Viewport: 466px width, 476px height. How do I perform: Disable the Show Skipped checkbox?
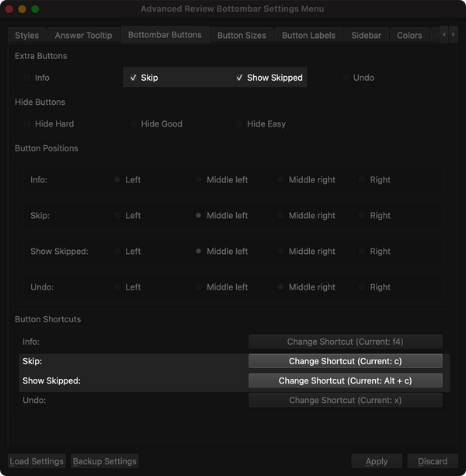click(x=240, y=78)
